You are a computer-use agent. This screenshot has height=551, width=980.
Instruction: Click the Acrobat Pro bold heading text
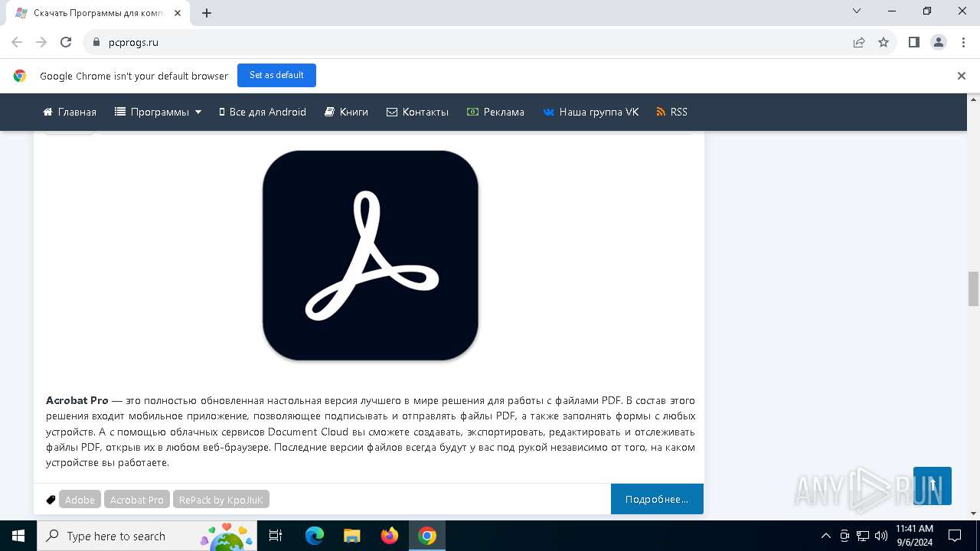[x=77, y=400]
